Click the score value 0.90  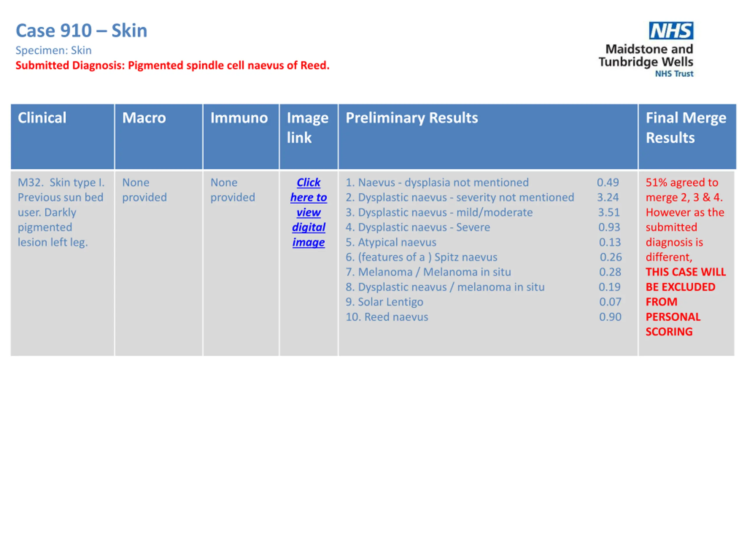[x=610, y=317]
